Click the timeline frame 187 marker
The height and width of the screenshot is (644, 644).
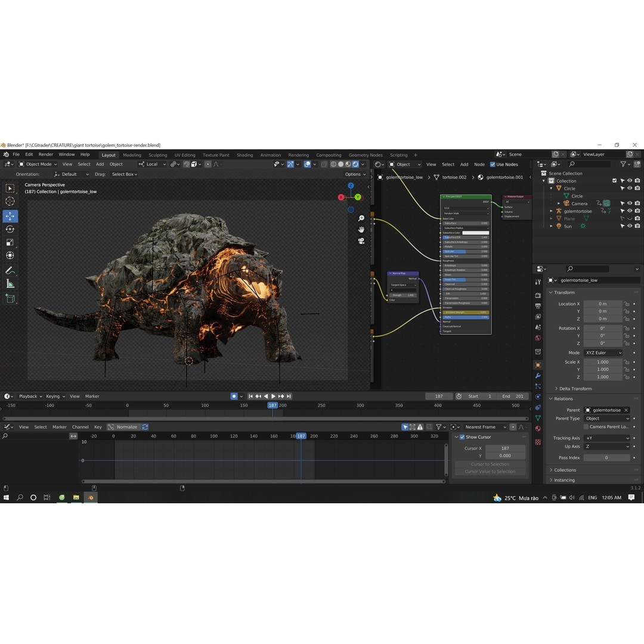(273, 405)
